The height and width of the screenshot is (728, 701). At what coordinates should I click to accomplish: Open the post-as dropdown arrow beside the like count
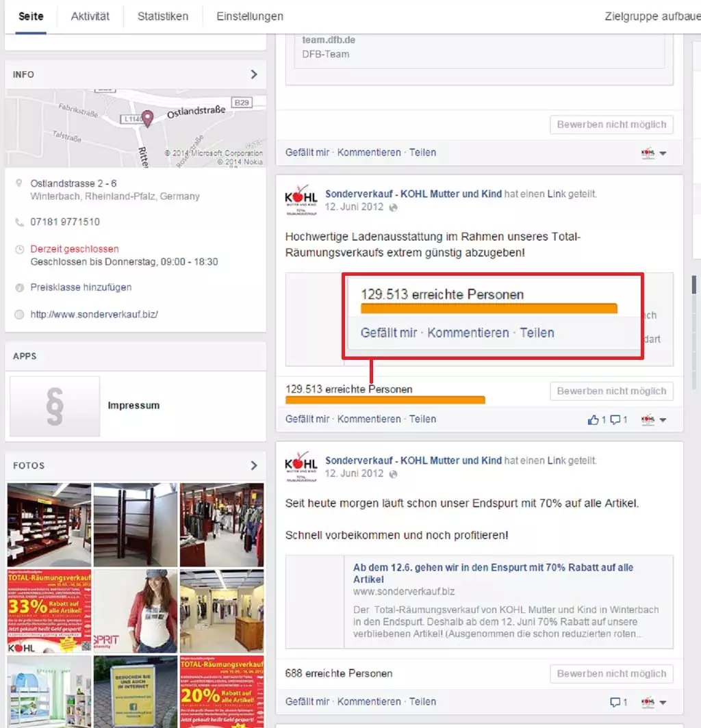(x=663, y=419)
